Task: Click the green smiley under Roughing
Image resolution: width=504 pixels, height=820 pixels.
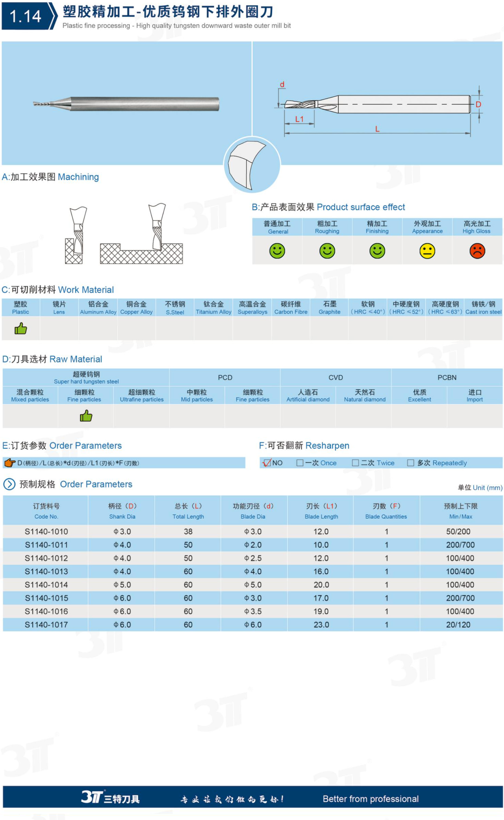Action: tap(327, 251)
